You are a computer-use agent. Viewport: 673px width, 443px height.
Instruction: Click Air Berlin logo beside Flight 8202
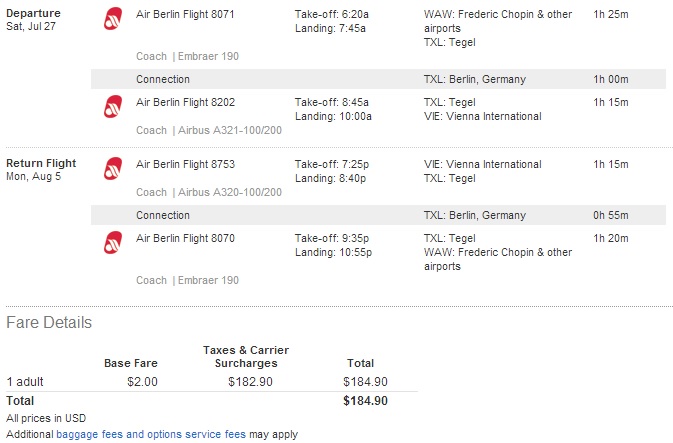113,106
